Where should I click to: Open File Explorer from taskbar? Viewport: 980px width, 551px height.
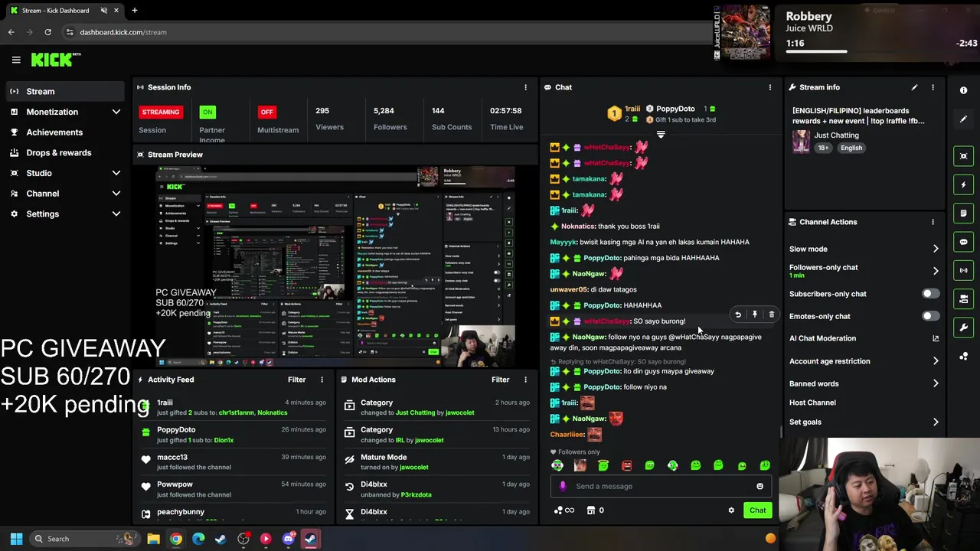coord(153,539)
